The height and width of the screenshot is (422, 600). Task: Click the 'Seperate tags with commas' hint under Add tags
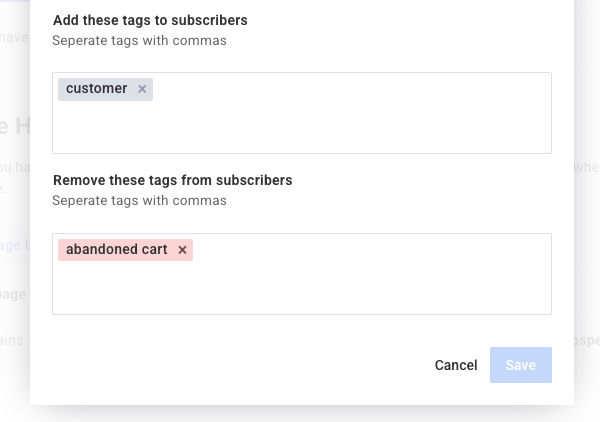tap(140, 41)
